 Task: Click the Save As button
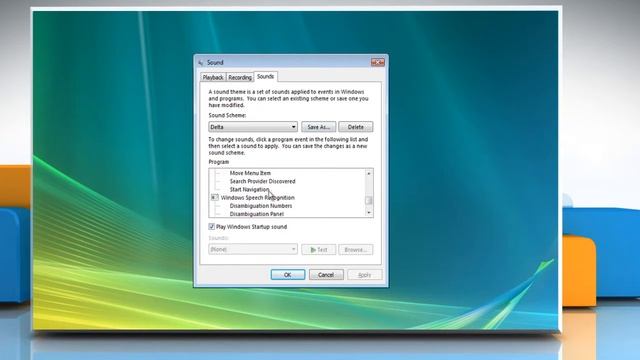[318, 127]
